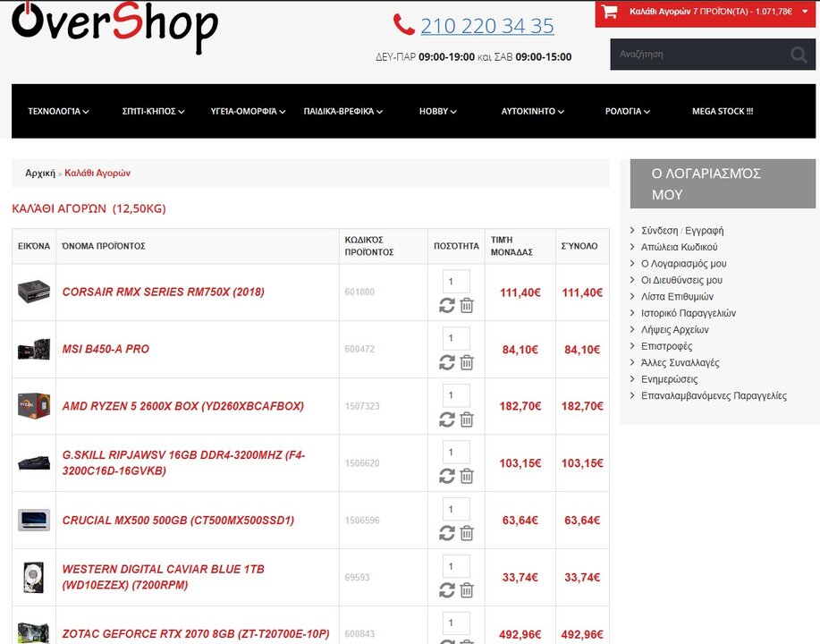Delete G.Skill RipjawsV 16GB via trash icon
This screenshot has width=820, height=644.
467,477
